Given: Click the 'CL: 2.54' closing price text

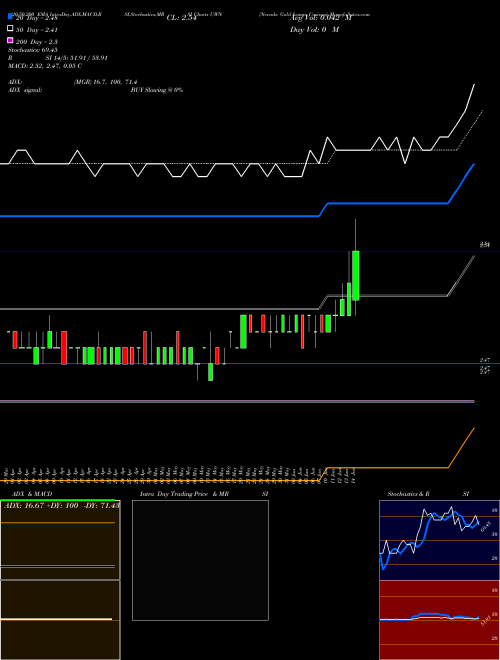Looking at the screenshot, I should (181, 18).
